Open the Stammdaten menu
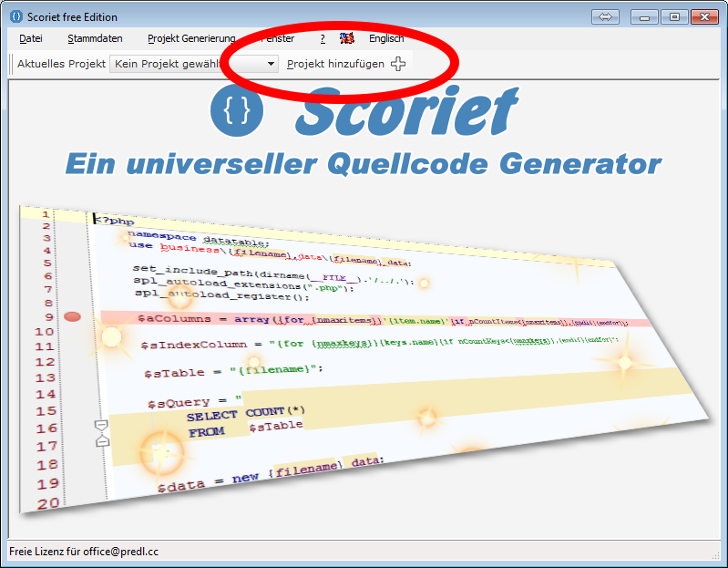 coord(95,38)
